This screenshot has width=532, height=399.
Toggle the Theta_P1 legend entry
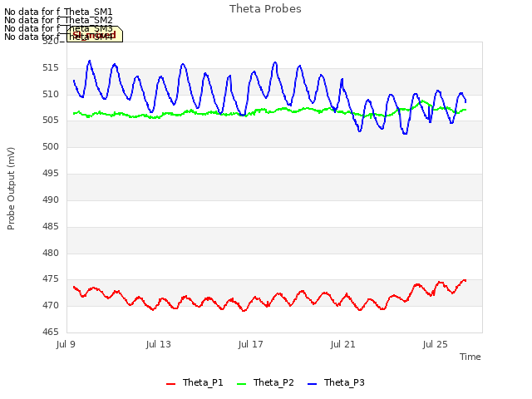click(x=195, y=382)
